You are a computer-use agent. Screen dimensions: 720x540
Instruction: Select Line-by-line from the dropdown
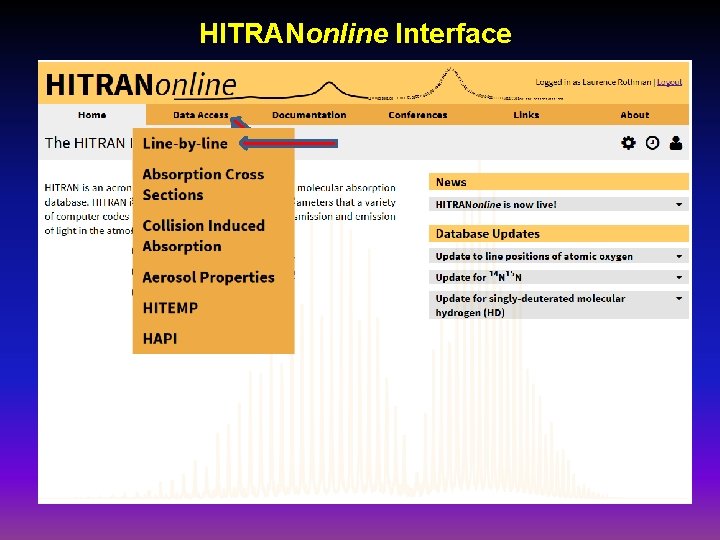[185, 143]
